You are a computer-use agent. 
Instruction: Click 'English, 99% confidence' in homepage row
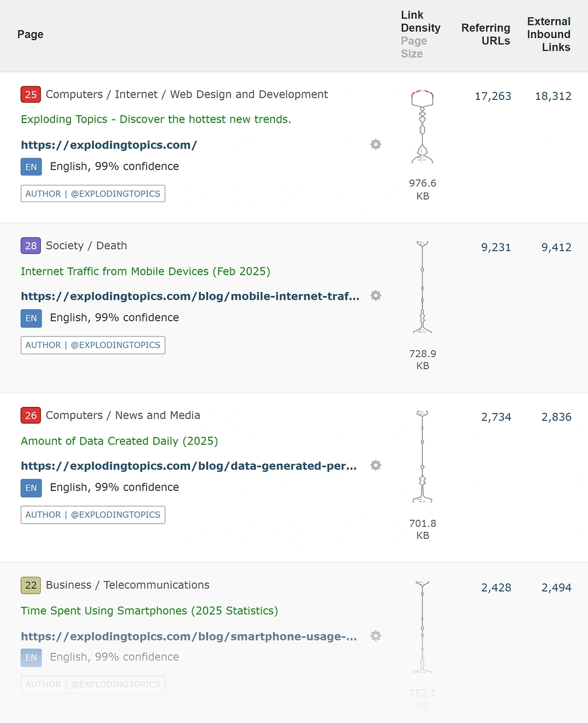(114, 167)
